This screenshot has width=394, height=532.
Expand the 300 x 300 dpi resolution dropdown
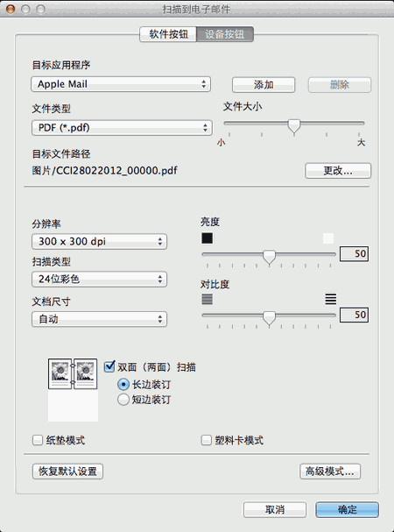(99, 241)
